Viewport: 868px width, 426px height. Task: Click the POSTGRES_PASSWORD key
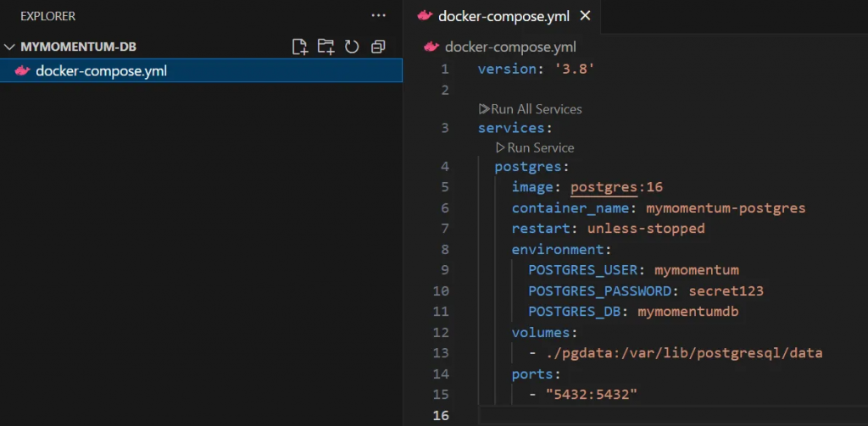599,291
